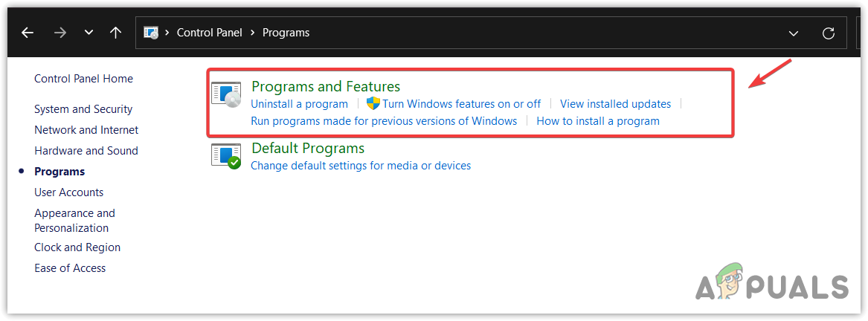Viewport: 868px width, 321px height.
Task: Expand chevron between Control Panel and Programs
Action: tap(253, 33)
